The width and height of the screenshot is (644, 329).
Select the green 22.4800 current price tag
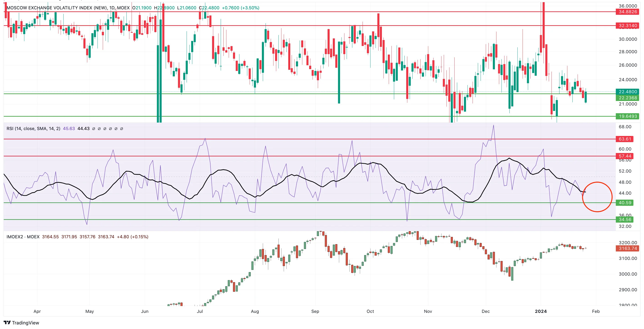tap(627, 91)
